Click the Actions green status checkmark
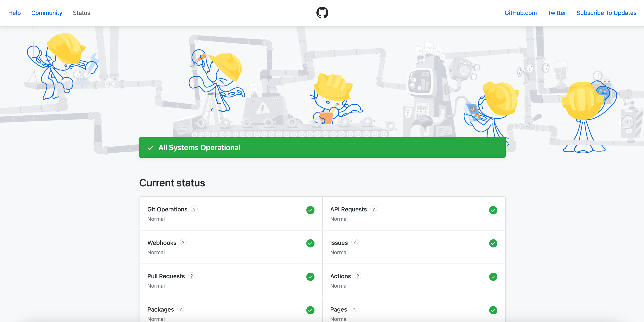The image size is (644, 322). 493,277
